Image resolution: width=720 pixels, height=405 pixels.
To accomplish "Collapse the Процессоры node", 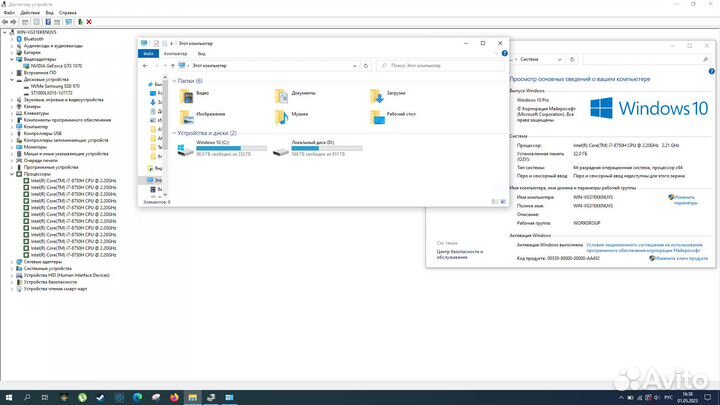I will tap(12, 174).
